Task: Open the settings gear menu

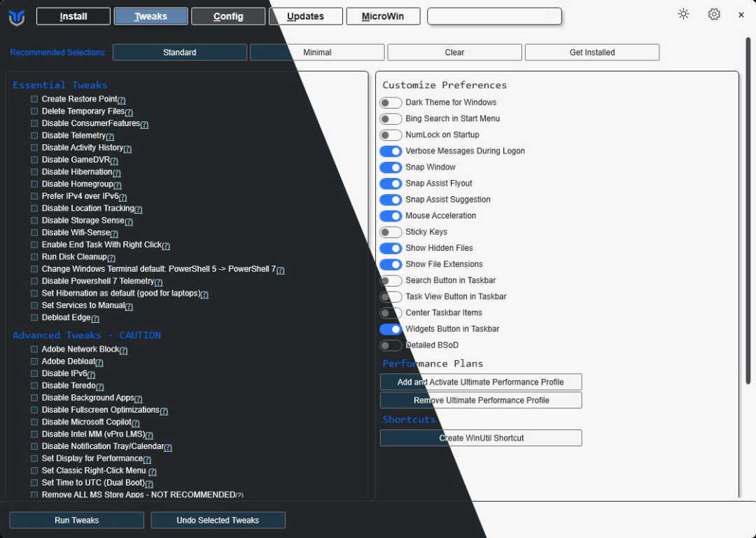Action: point(713,15)
